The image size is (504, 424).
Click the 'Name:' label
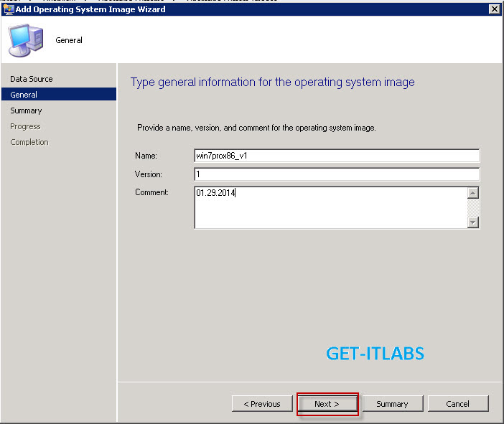(x=146, y=156)
